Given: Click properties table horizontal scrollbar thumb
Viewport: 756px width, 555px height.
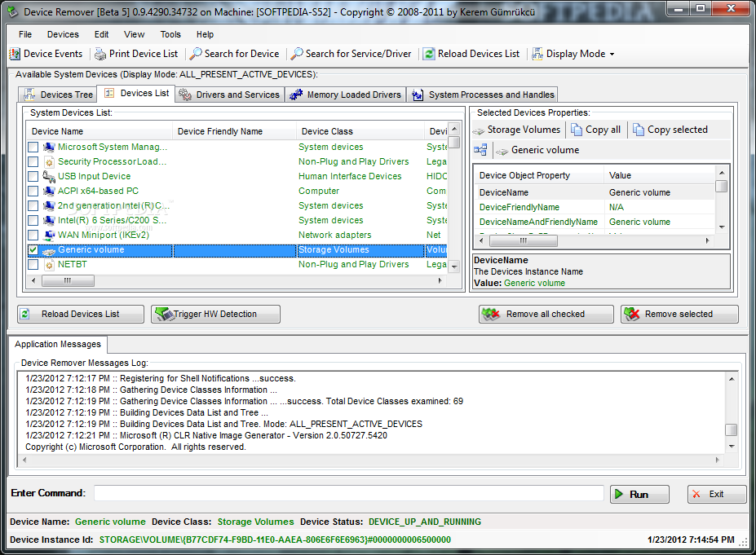Looking at the screenshot, I should [x=524, y=240].
